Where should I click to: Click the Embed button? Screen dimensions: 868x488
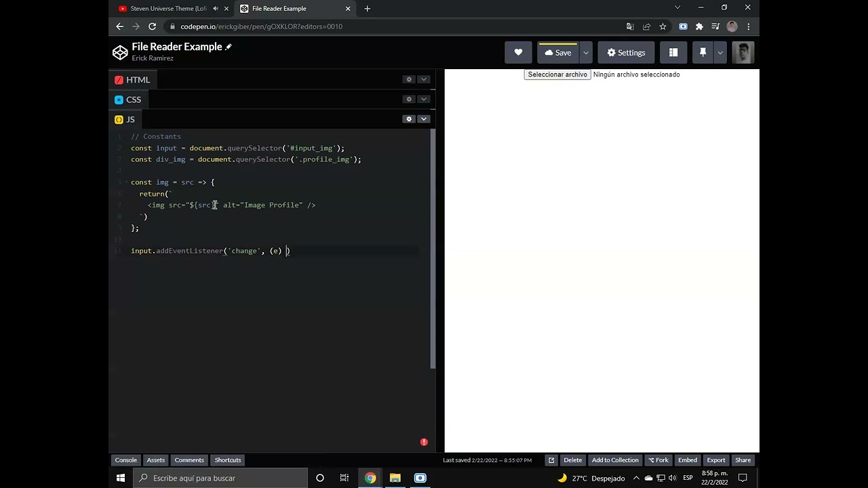click(x=688, y=460)
